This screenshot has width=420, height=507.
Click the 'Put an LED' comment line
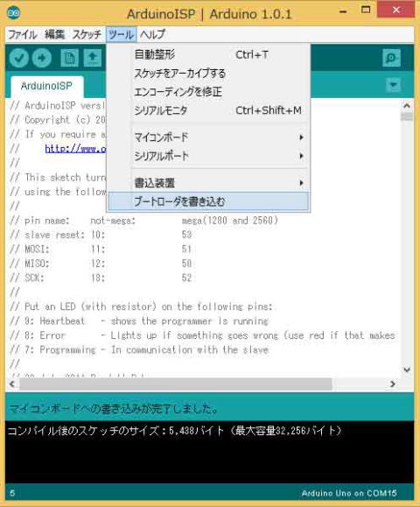point(141,306)
